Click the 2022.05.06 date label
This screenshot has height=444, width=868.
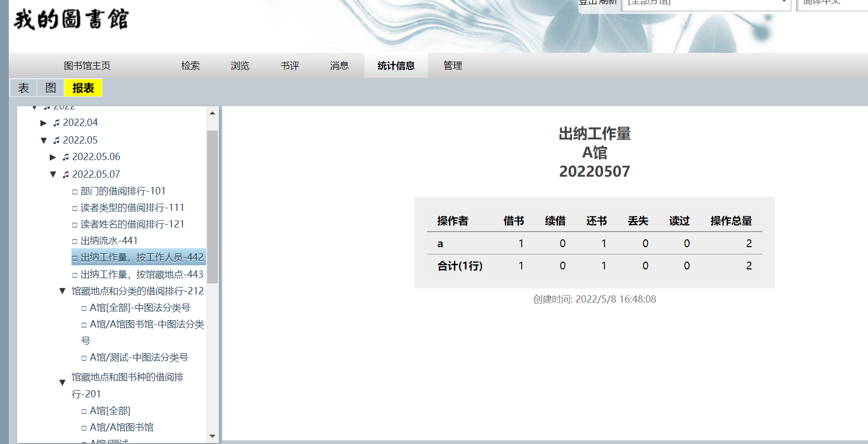click(96, 157)
